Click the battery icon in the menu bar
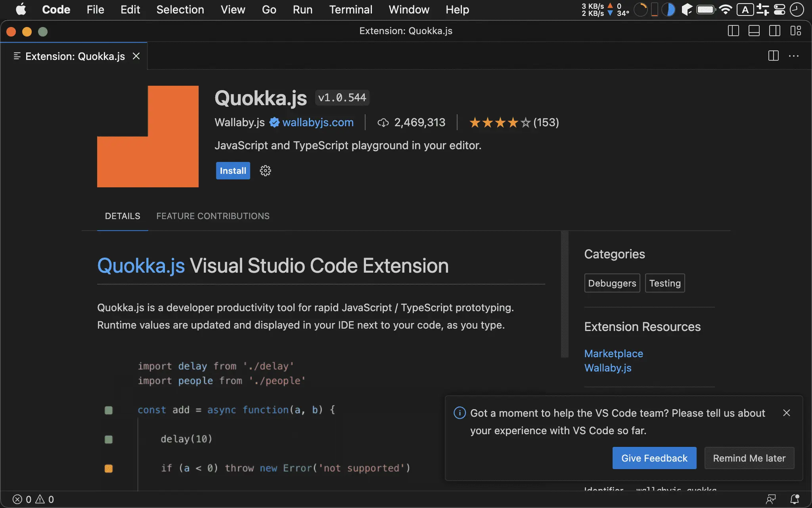Image resolution: width=812 pixels, height=508 pixels. (706, 10)
